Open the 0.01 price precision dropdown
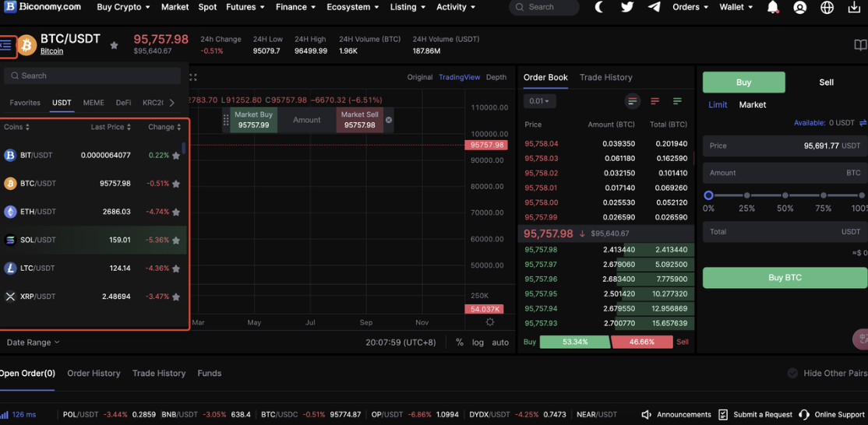Image resolution: width=868 pixels, height=425 pixels. (x=538, y=101)
